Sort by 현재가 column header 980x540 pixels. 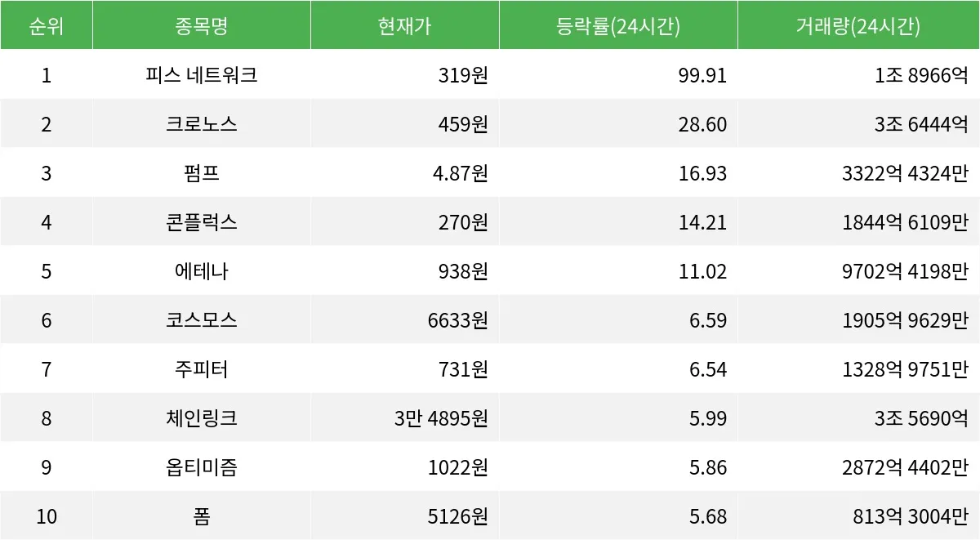[404, 26]
